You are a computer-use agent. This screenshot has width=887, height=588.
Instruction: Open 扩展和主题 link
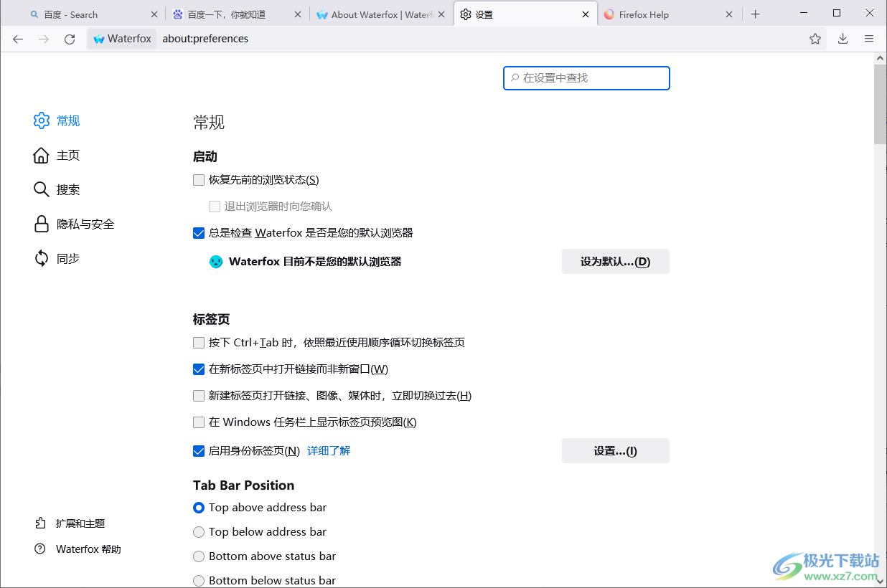click(80, 523)
